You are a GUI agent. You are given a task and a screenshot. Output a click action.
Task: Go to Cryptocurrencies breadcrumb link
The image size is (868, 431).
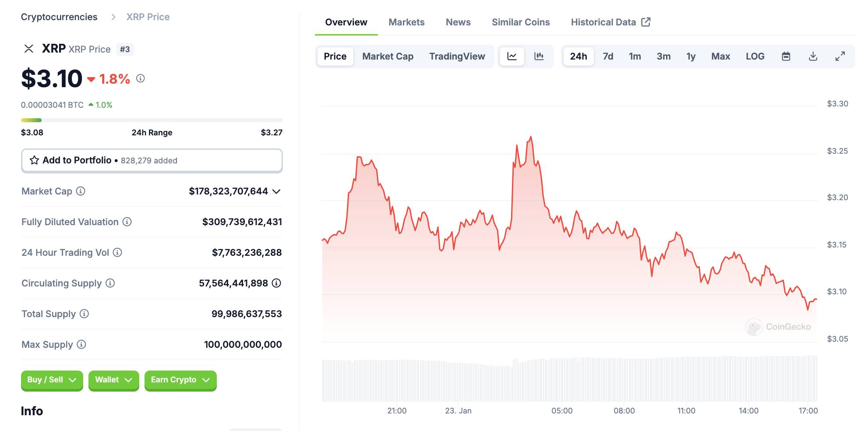click(59, 17)
